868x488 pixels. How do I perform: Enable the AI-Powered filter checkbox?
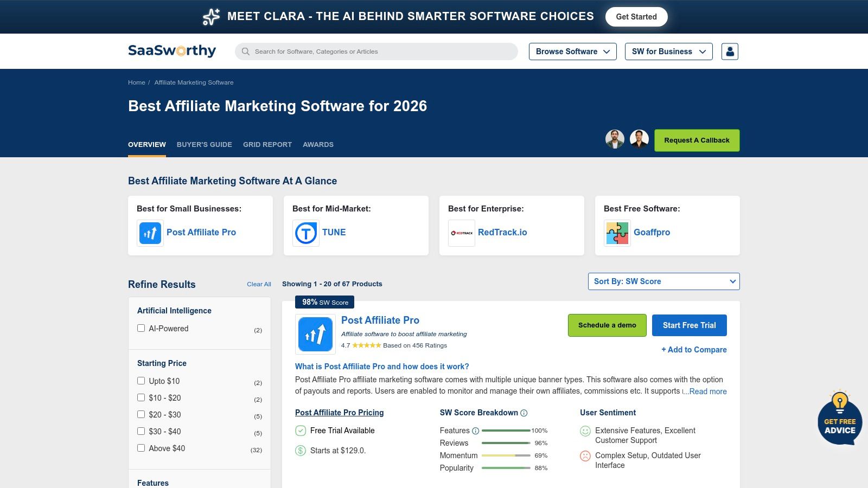point(142,328)
